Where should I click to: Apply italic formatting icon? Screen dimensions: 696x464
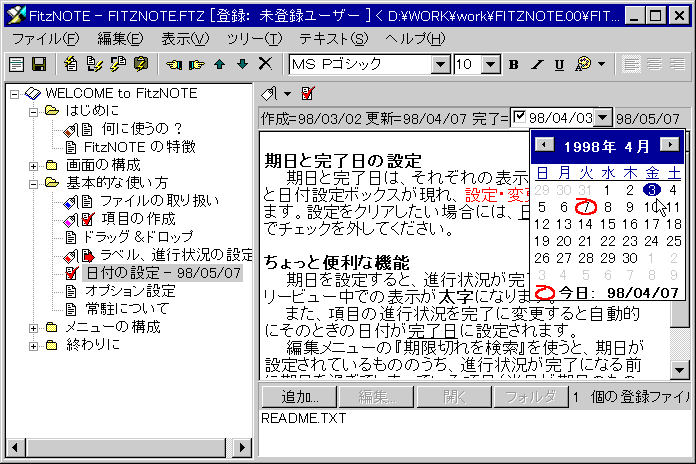point(537,65)
